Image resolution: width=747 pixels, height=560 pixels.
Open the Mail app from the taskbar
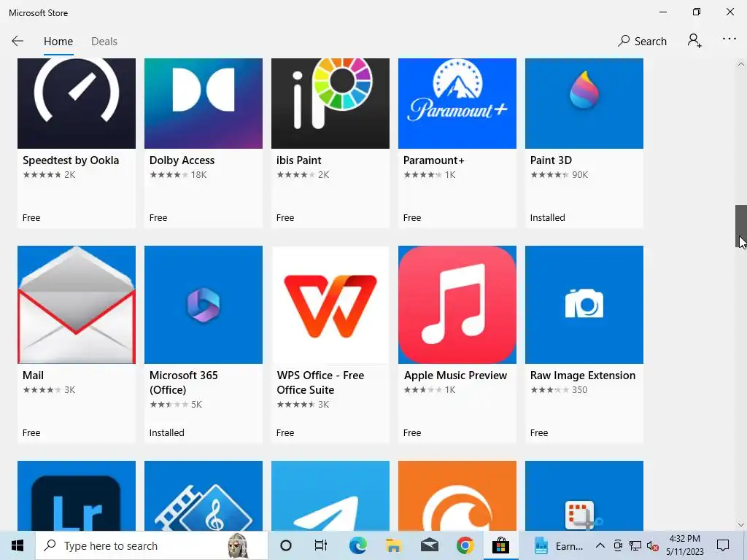pos(429,545)
